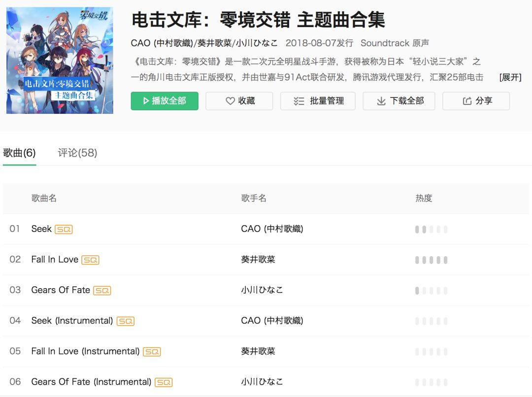
Task: Click the list icon in 批量管理 button
Action: click(x=299, y=101)
